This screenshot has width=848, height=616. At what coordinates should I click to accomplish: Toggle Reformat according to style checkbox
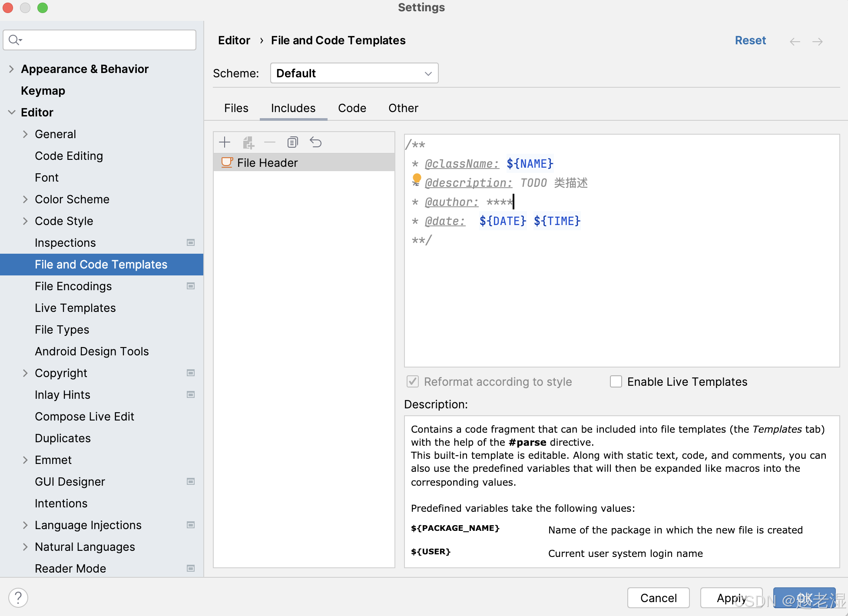coord(412,381)
